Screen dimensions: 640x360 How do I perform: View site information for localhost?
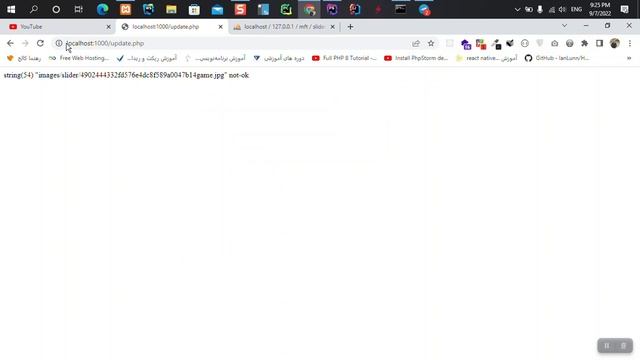pos(59,43)
